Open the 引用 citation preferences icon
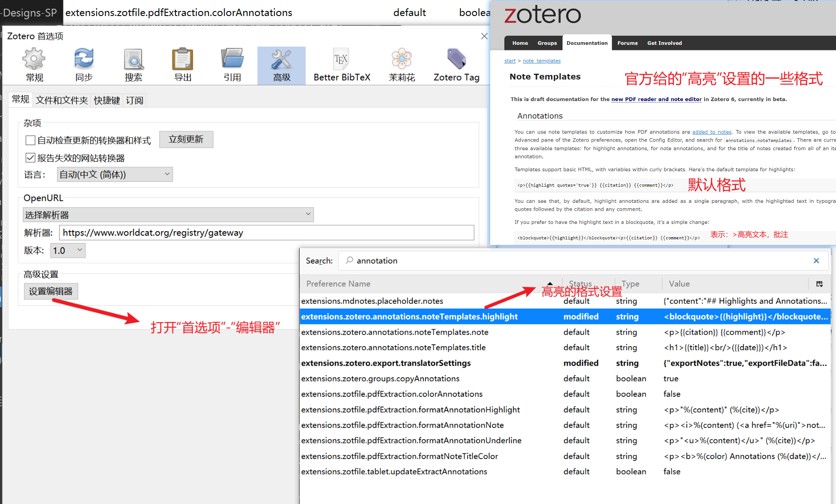This screenshot has height=504, width=836. click(232, 64)
